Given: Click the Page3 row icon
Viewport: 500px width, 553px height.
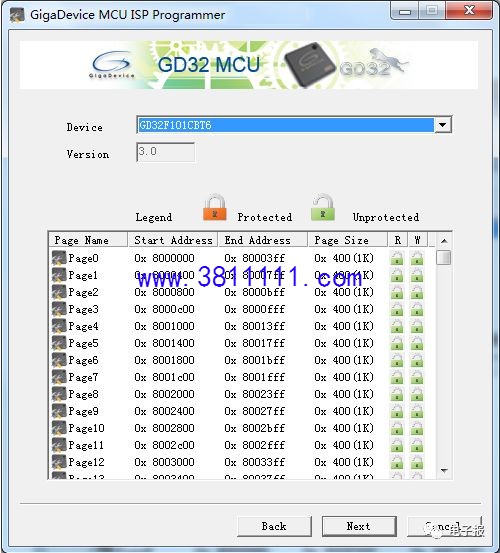Looking at the screenshot, I should click(x=59, y=309).
